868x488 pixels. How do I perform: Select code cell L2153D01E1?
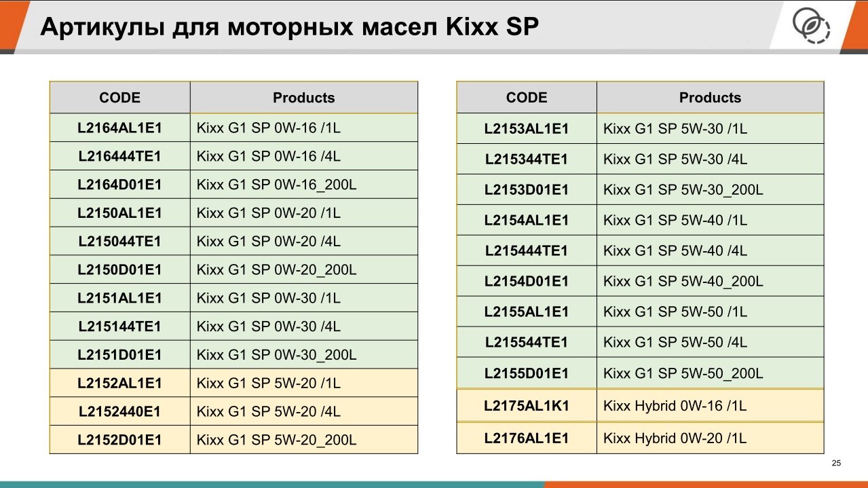[527, 190]
